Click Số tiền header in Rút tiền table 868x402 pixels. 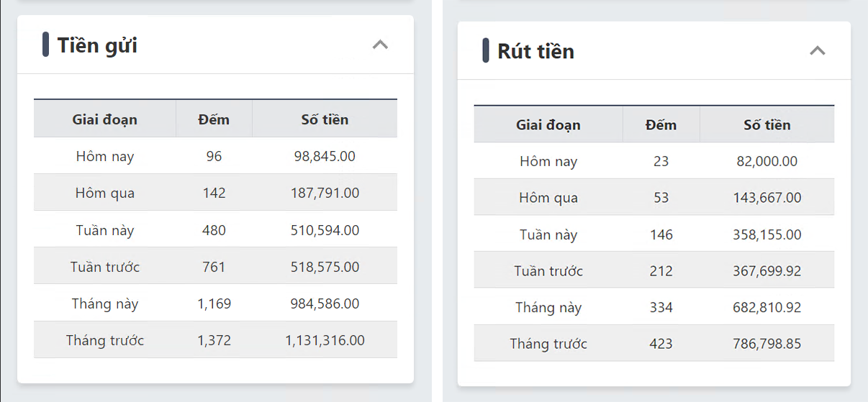click(x=767, y=125)
